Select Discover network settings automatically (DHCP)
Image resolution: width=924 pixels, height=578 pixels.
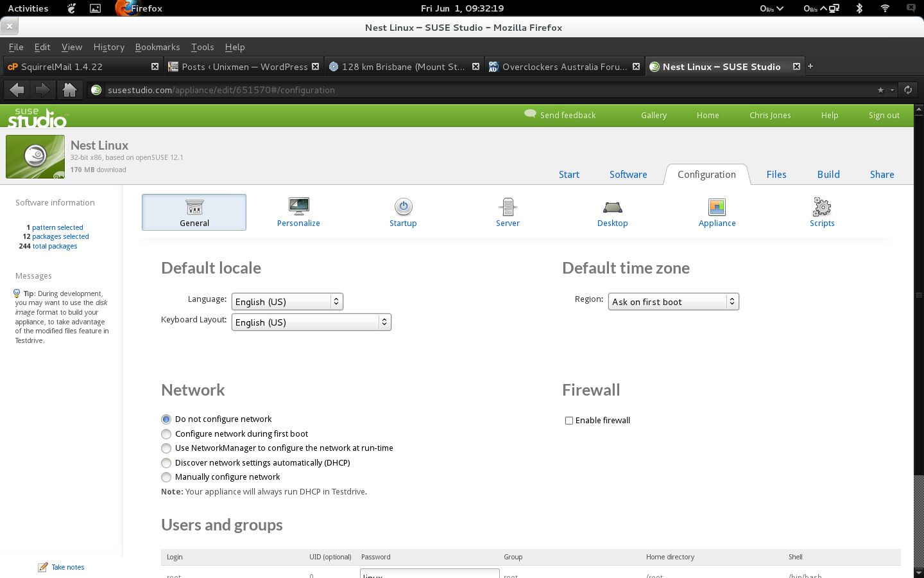point(166,463)
